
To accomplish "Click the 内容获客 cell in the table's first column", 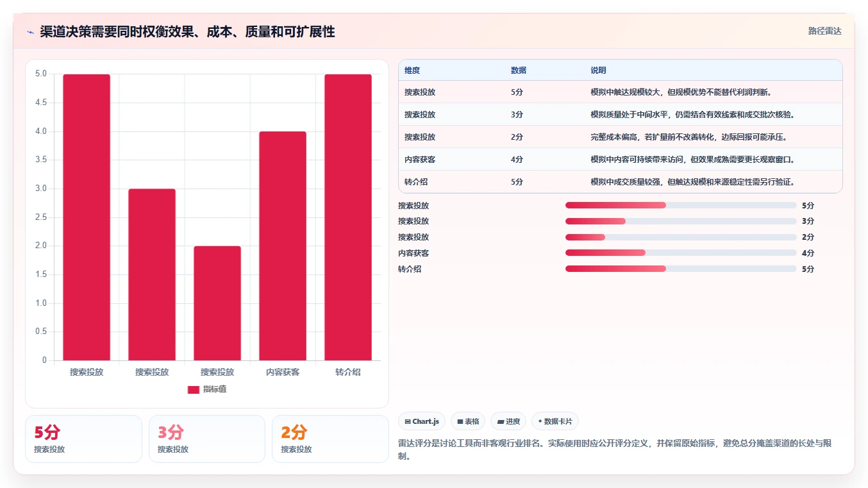I will click(420, 160).
